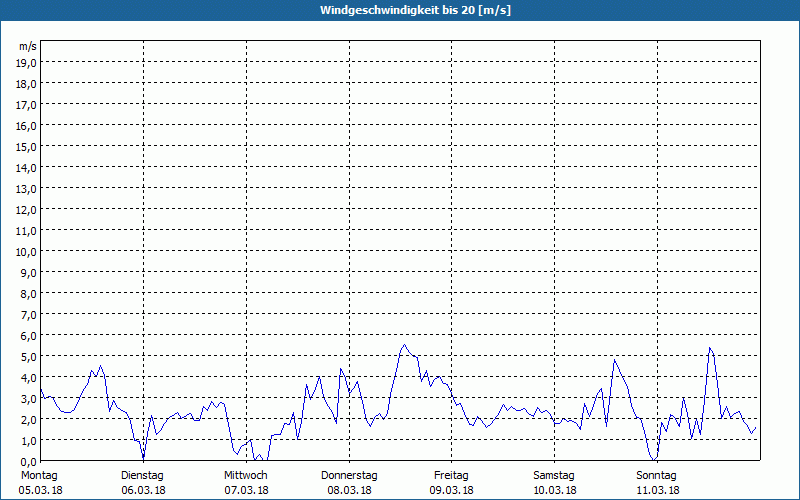Click the 'Mittwoch' day label
Viewport: 800px width, 500px height.
click(245, 476)
